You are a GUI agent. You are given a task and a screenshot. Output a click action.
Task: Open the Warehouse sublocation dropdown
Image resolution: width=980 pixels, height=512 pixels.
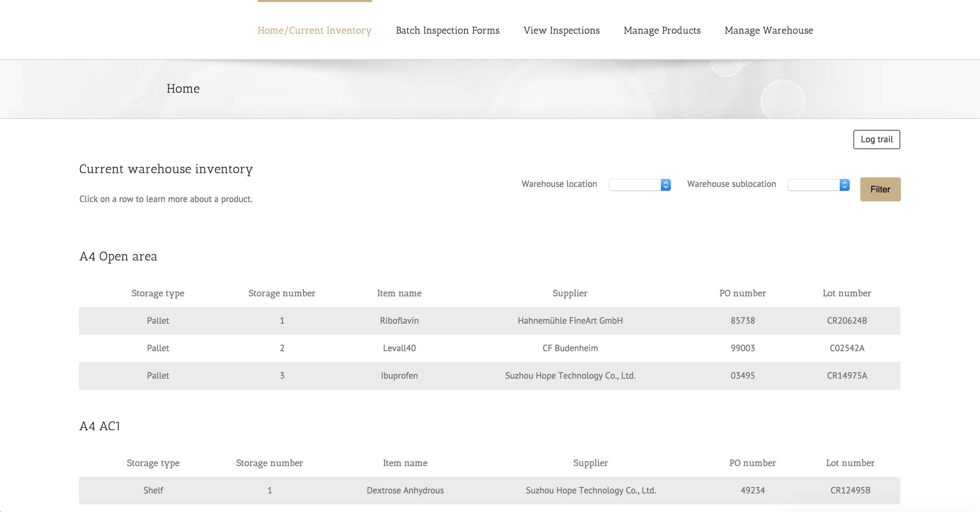click(x=818, y=185)
